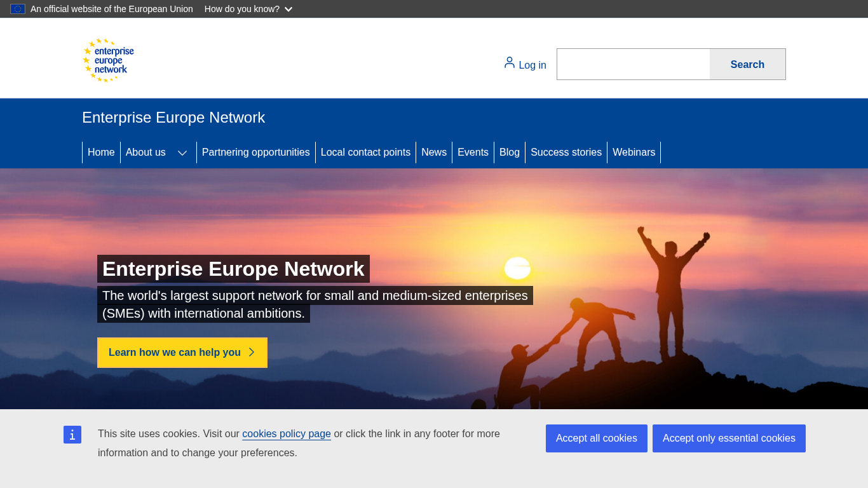
Task: Click the Search button
Action: (x=747, y=64)
